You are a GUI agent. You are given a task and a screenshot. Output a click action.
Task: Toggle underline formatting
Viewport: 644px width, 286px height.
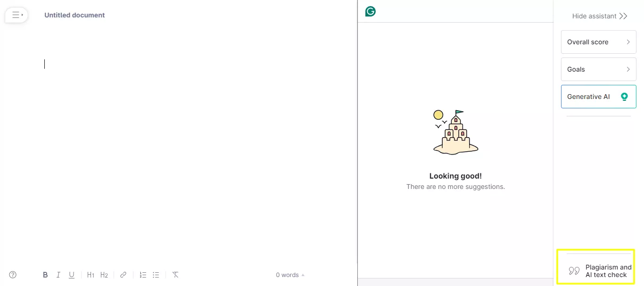(71, 275)
